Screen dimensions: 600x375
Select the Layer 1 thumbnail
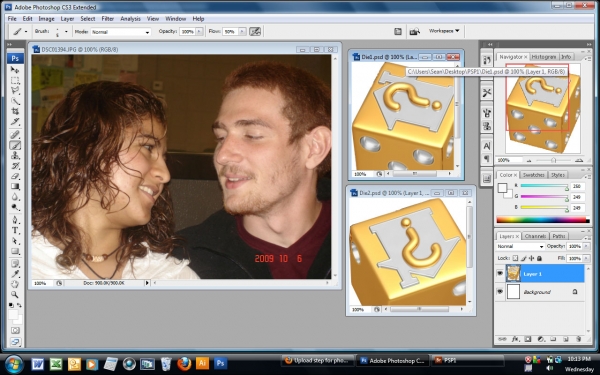[x=513, y=273]
